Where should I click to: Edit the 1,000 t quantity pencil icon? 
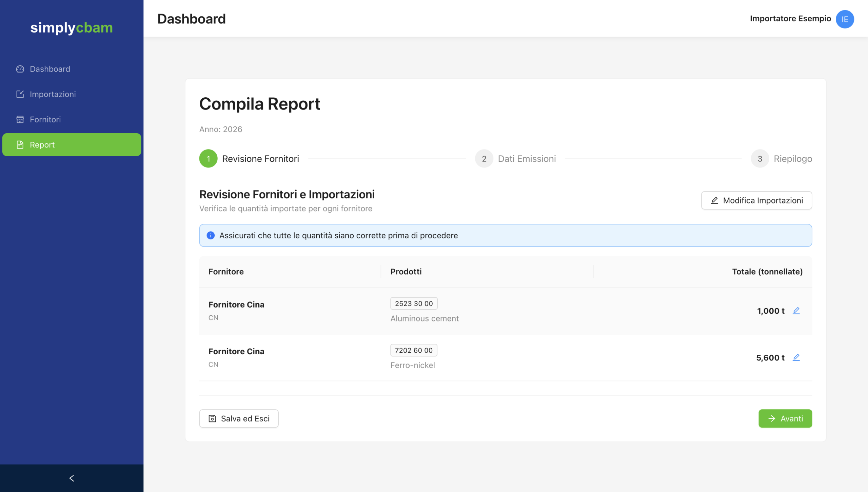tap(796, 311)
